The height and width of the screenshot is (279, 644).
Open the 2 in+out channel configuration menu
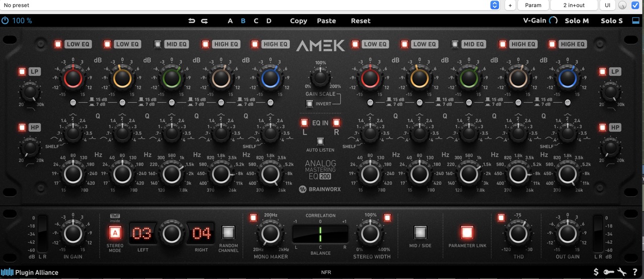[574, 5]
